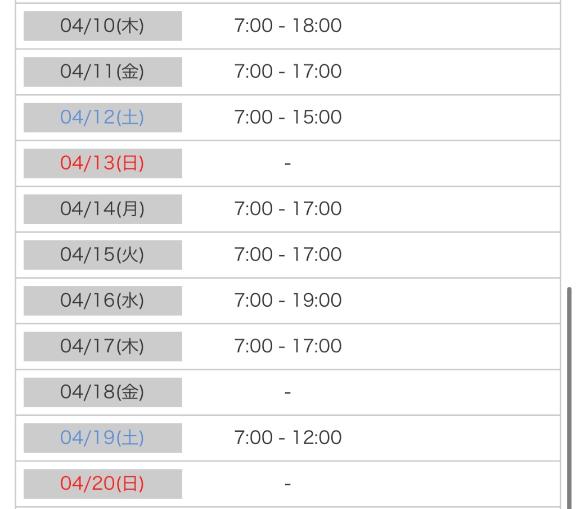The width and height of the screenshot is (576, 509).
Task: Click the vertical scrollbar thumb
Action: 569,398
